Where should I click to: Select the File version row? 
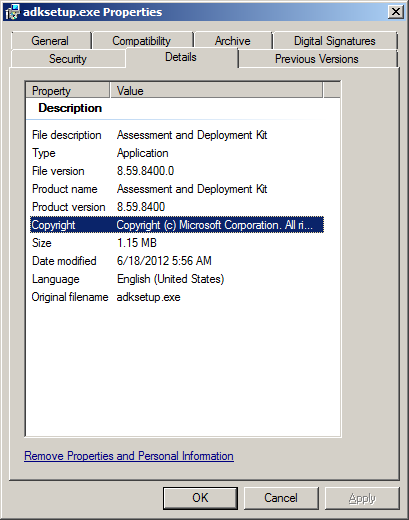point(177,171)
